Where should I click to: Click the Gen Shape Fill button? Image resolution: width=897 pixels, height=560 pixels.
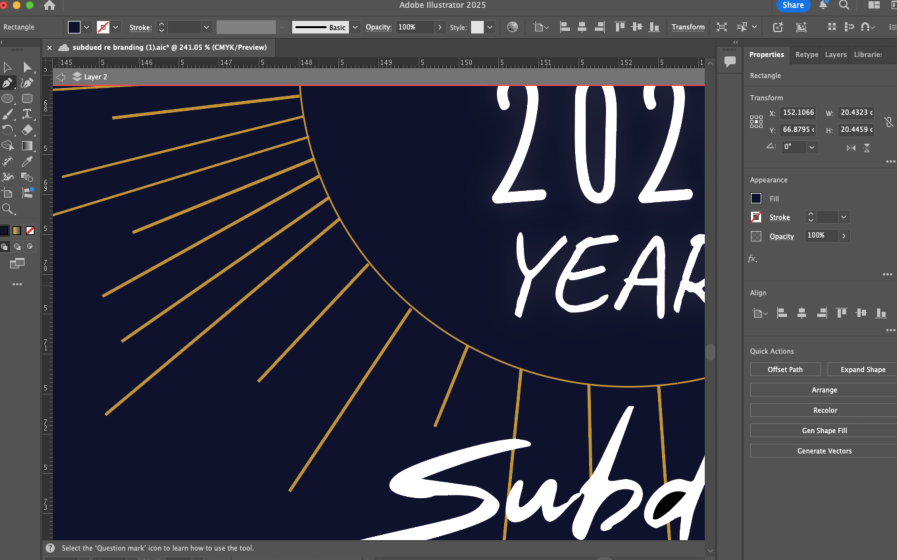(824, 431)
